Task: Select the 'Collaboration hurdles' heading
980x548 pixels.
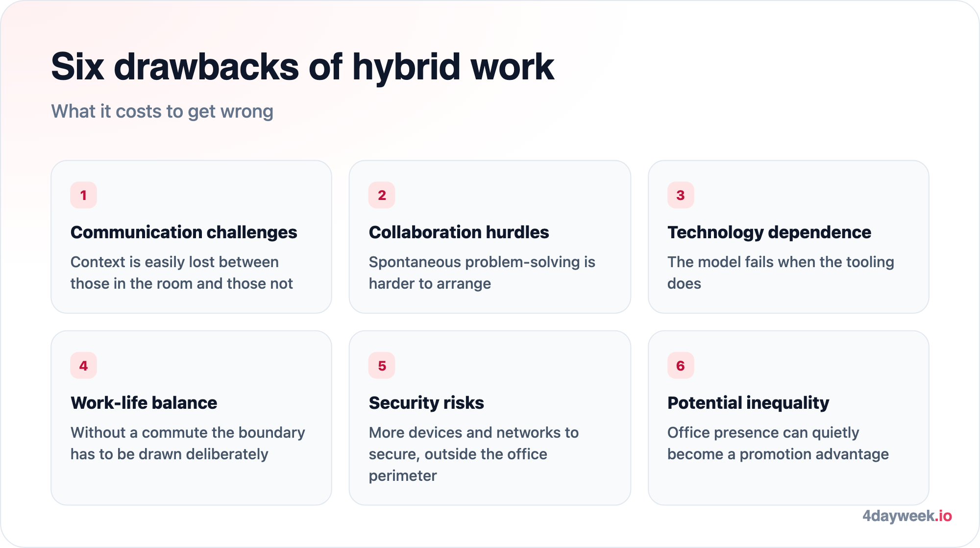Action: tap(459, 232)
